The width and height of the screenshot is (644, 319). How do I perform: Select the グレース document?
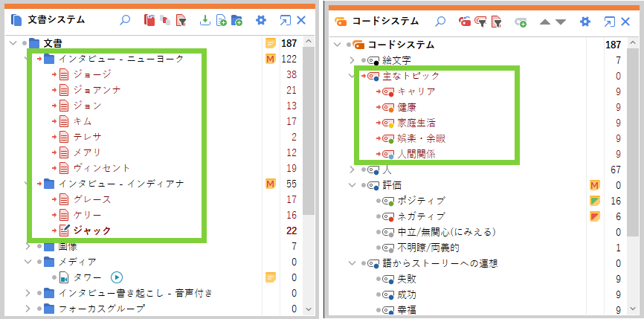92,199
